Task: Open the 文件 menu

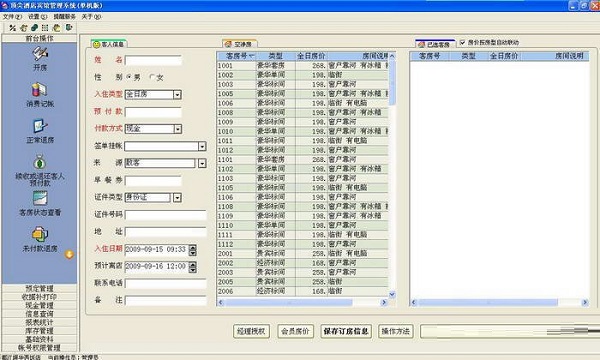Action: 12,16
